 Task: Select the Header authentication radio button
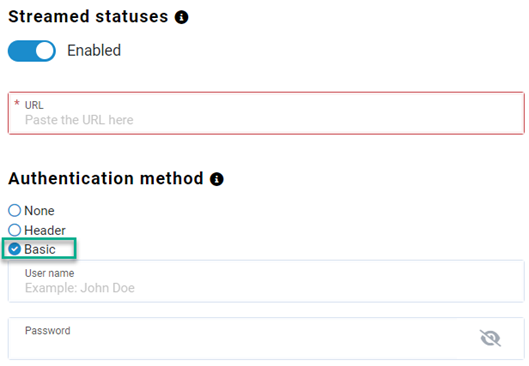pyautogui.click(x=15, y=230)
